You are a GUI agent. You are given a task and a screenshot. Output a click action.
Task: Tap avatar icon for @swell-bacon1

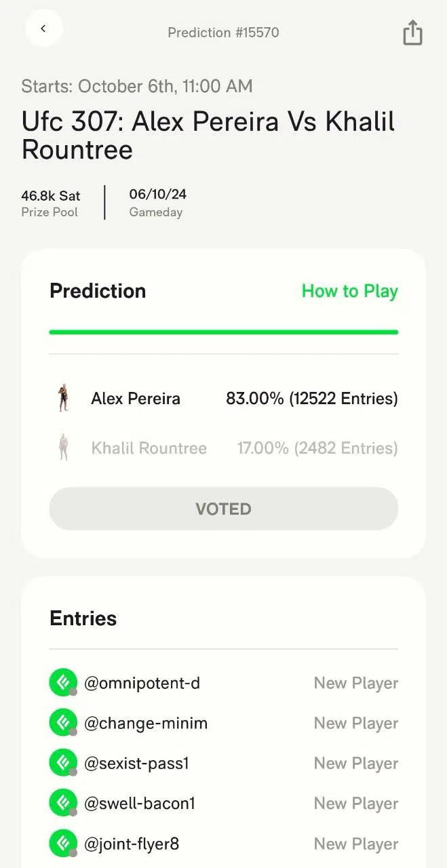point(63,804)
